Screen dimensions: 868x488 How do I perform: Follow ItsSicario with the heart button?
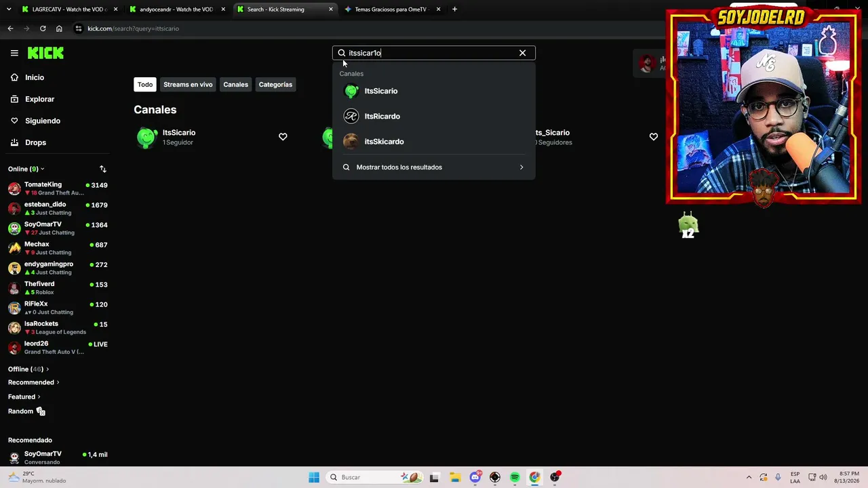coord(283,137)
